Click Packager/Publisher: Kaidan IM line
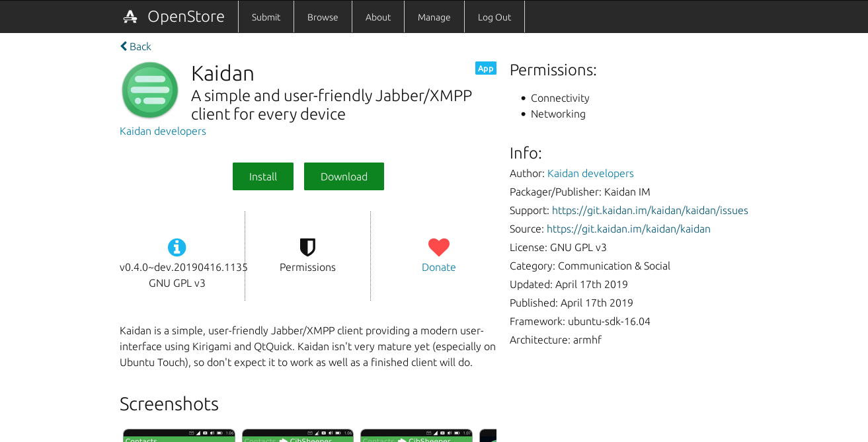The height and width of the screenshot is (442, 868). click(580, 192)
